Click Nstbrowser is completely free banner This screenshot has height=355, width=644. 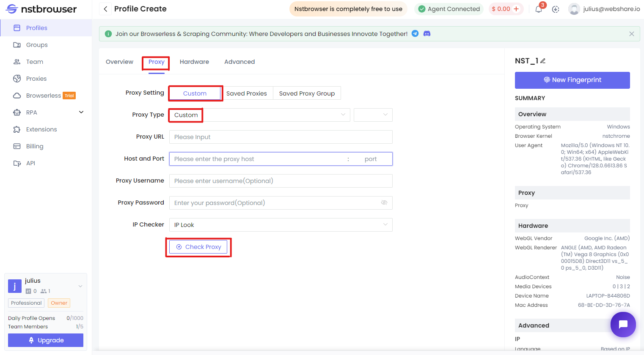[348, 9]
